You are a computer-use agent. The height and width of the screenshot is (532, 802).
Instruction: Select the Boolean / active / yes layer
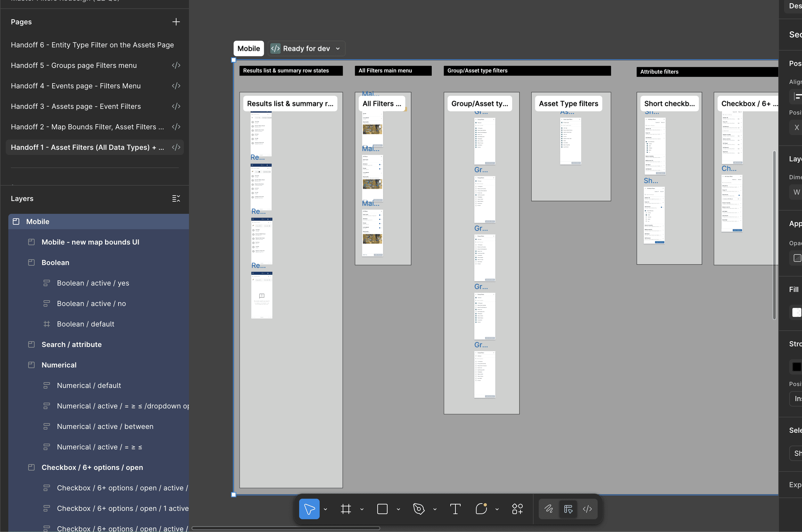(x=93, y=283)
